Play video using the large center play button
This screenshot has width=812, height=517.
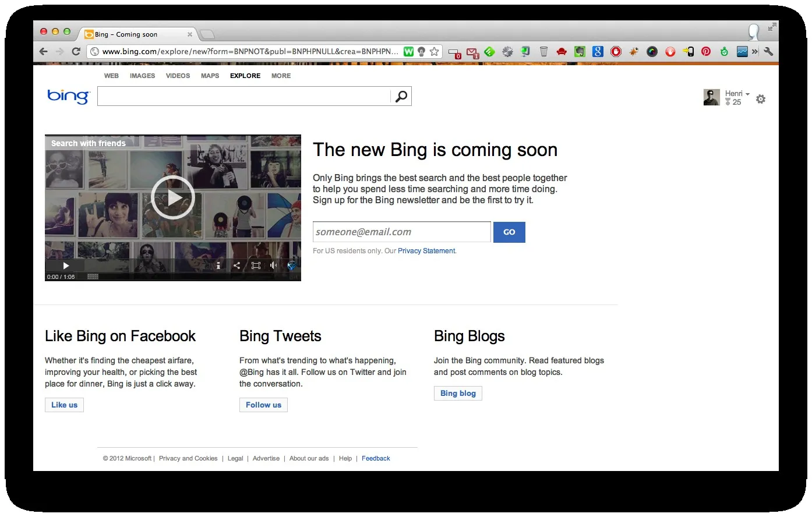click(x=173, y=197)
